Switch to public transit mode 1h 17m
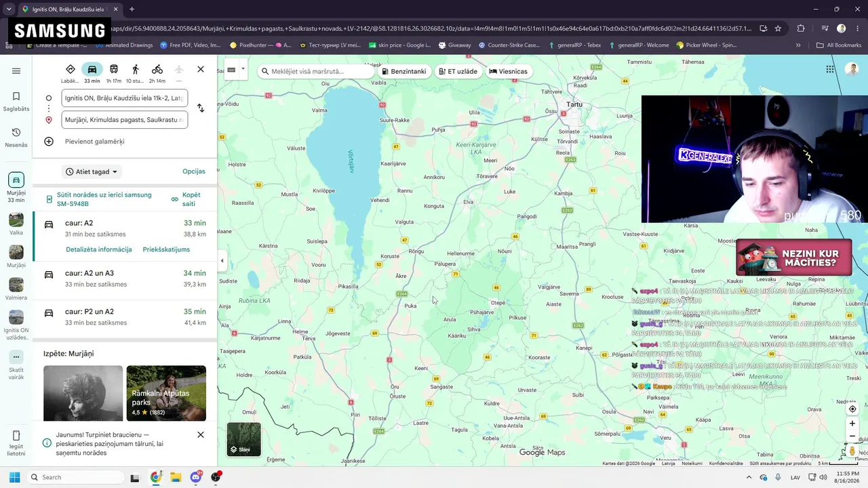 coord(114,73)
